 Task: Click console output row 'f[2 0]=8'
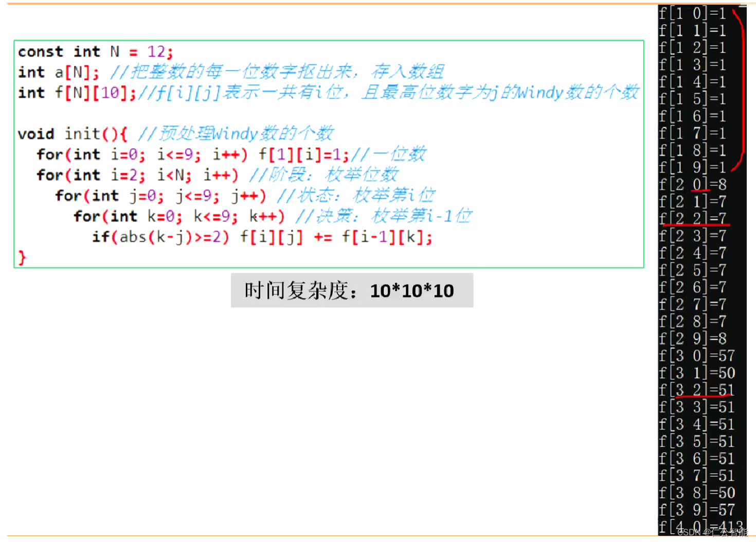pyautogui.click(x=693, y=184)
